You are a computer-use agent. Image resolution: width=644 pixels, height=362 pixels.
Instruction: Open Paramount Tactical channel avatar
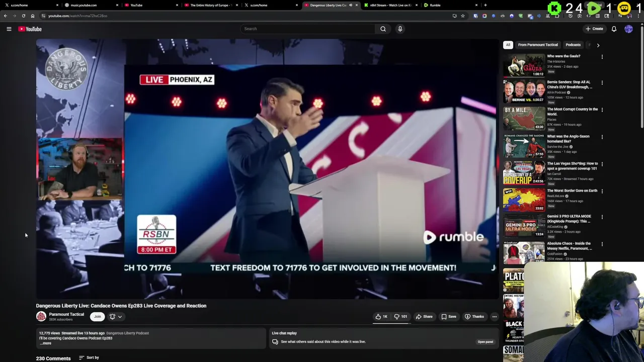pyautogui.click(x=41, y=316)
